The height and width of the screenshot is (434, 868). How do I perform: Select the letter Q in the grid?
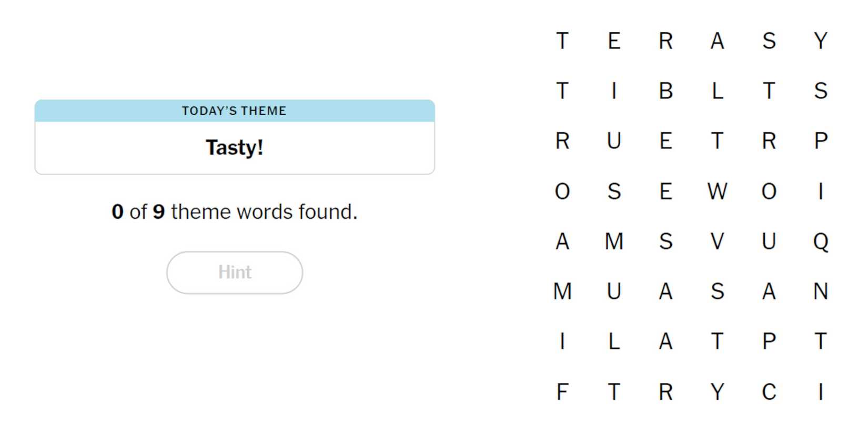tap(820, 241)
